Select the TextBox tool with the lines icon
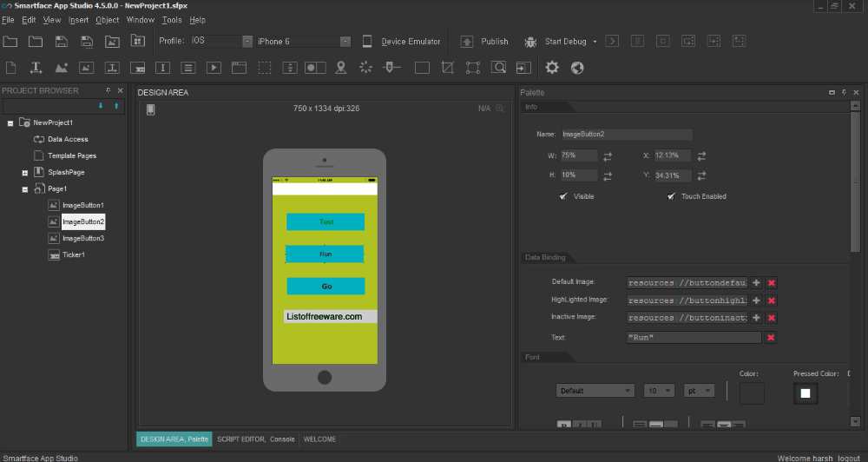This screenshot has width=868, height=462. [188, 68]
